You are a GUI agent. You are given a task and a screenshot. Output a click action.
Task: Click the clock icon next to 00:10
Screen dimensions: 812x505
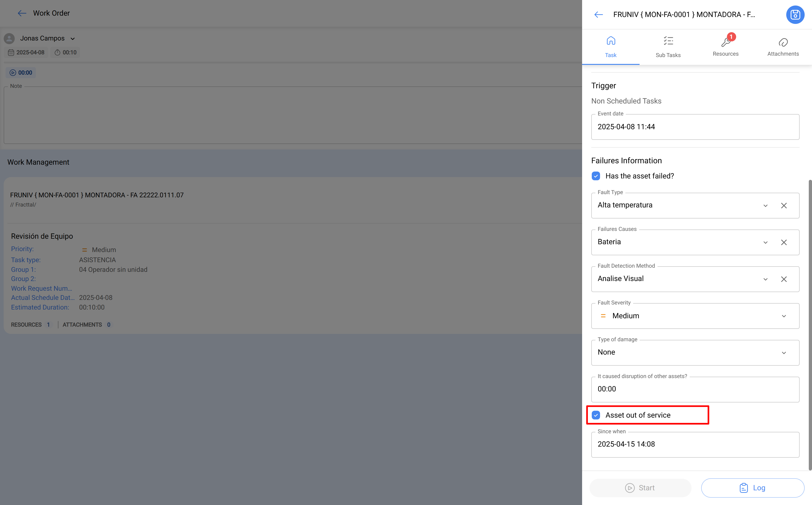pos(57,52)
